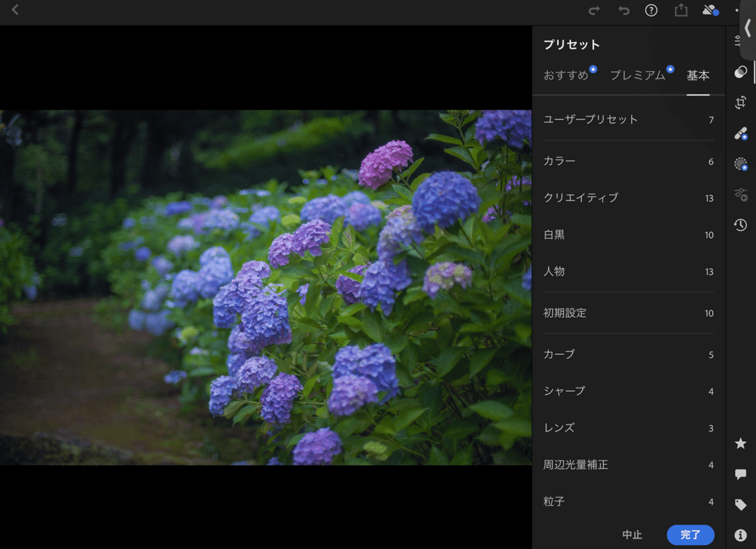Go back using the top-left arrow

[15, 10]
